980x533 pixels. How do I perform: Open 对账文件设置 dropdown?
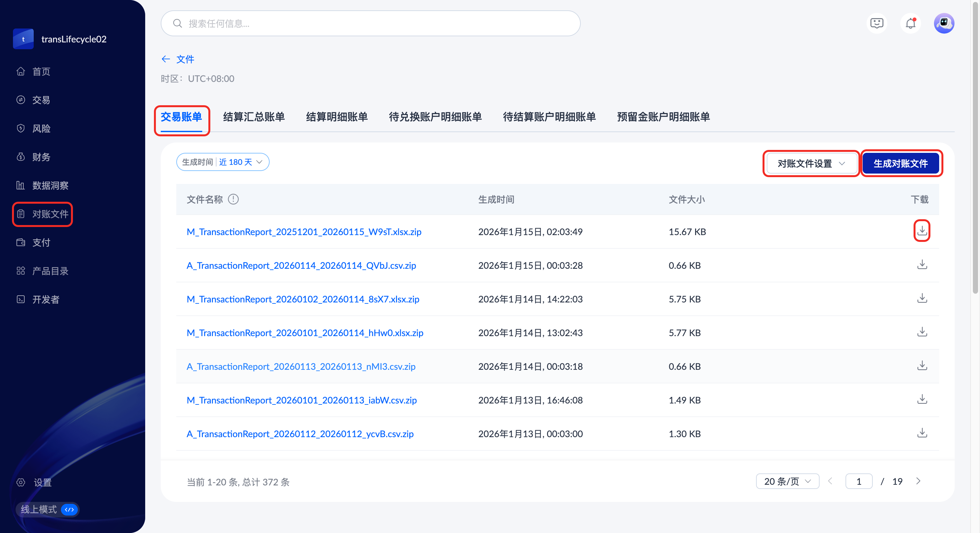(811, 164)
